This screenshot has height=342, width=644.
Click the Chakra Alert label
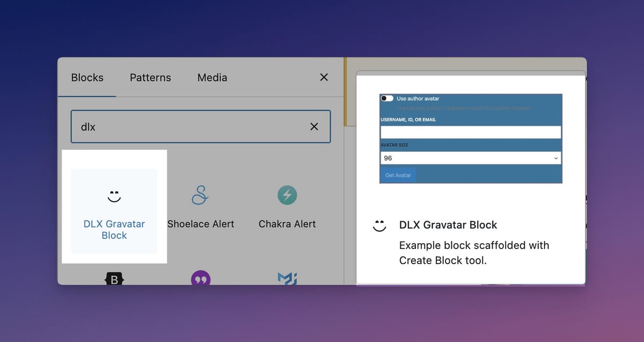pyautogui.click(x=287, y=224)
